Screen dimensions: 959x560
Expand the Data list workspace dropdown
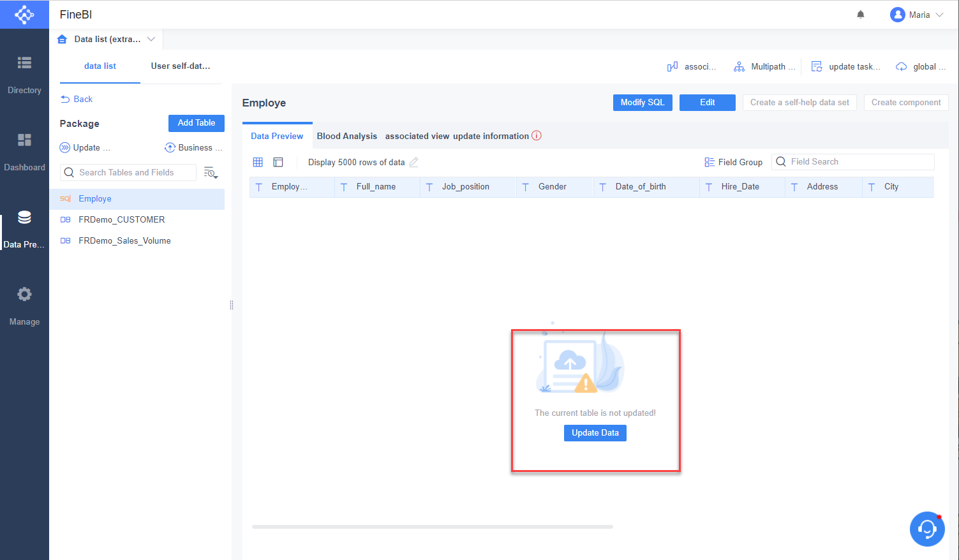coord(151,39)
